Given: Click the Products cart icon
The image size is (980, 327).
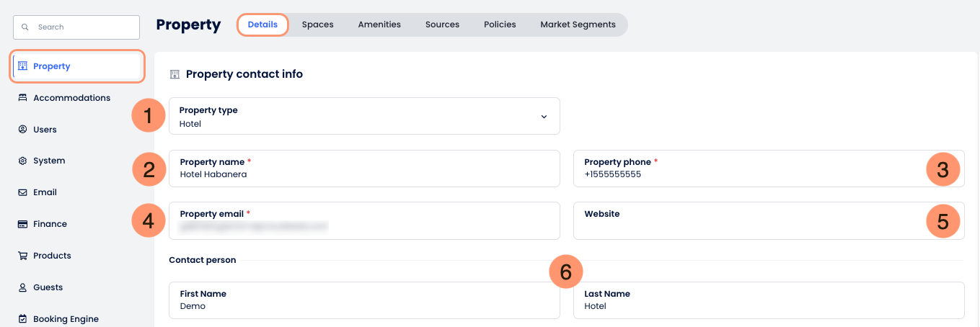Looking at the screenshot, I should 22,256.
